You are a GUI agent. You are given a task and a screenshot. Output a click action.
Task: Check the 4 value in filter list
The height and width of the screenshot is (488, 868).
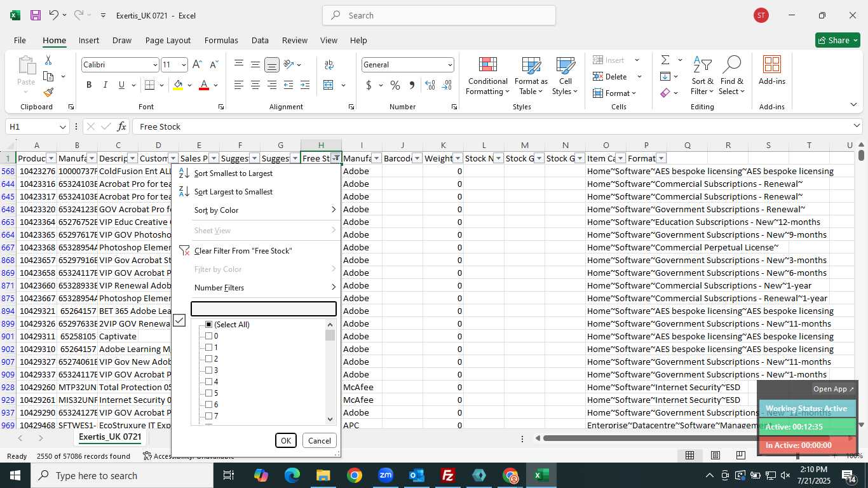pos(208,382)
